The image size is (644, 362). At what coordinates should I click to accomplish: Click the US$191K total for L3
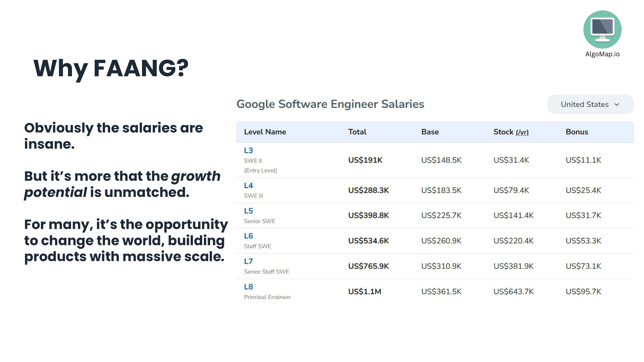(x=365, y=160)
